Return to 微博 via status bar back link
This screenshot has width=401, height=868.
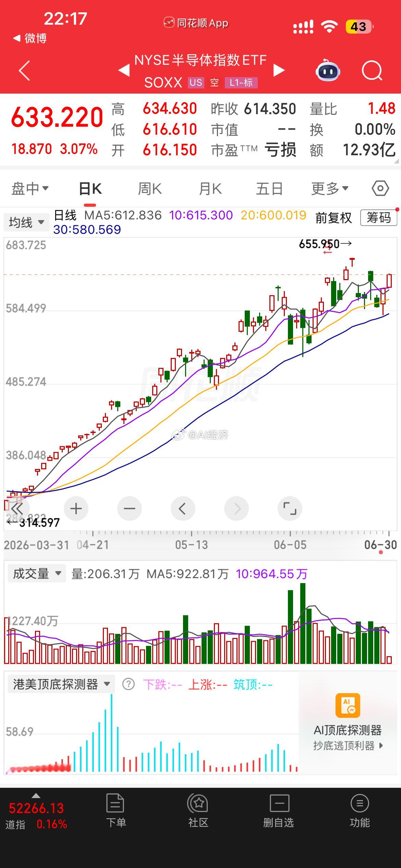30,38
